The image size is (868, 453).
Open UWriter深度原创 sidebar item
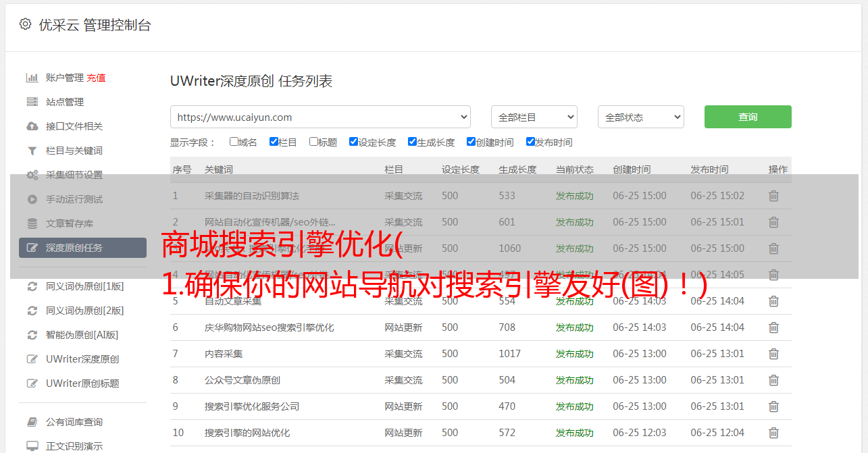click(x=82, y=359)
